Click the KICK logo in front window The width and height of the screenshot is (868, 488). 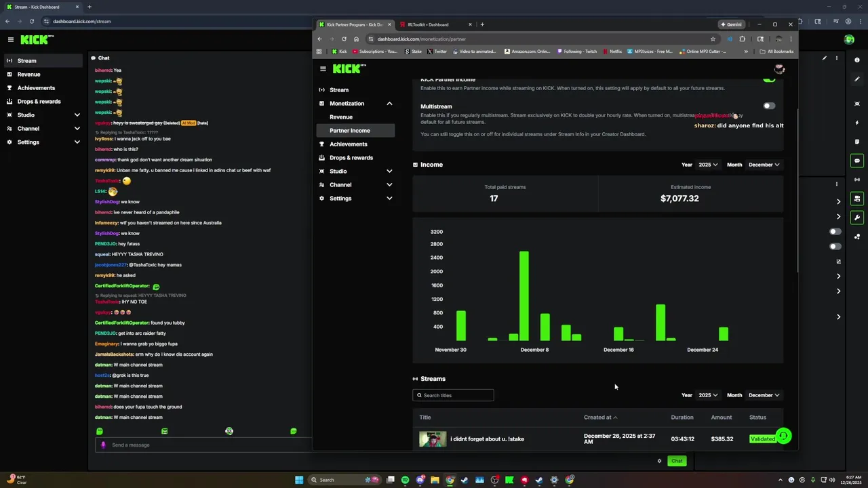coord(349,68)
